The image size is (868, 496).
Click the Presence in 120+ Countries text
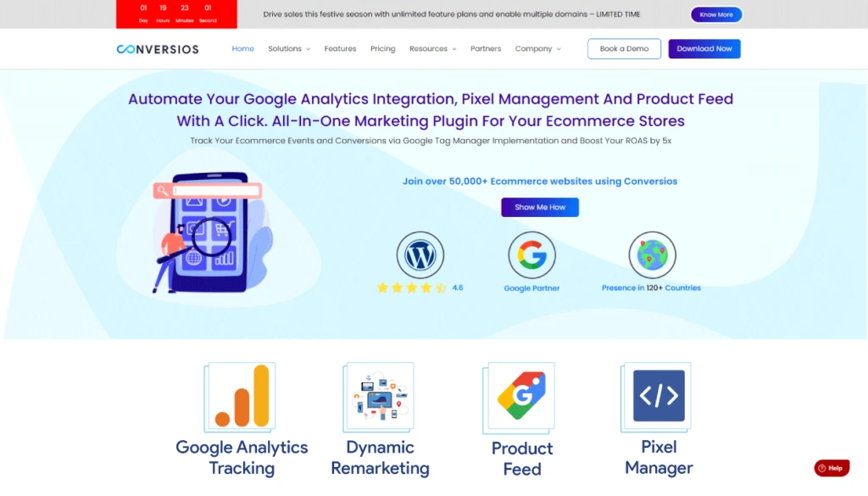click(x=651, y=288)
